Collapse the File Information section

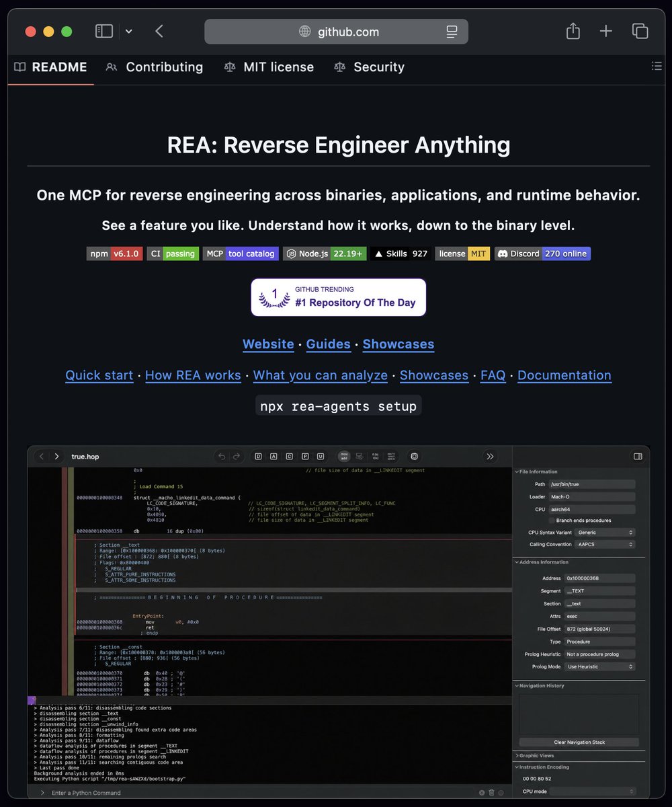(516, 471)
